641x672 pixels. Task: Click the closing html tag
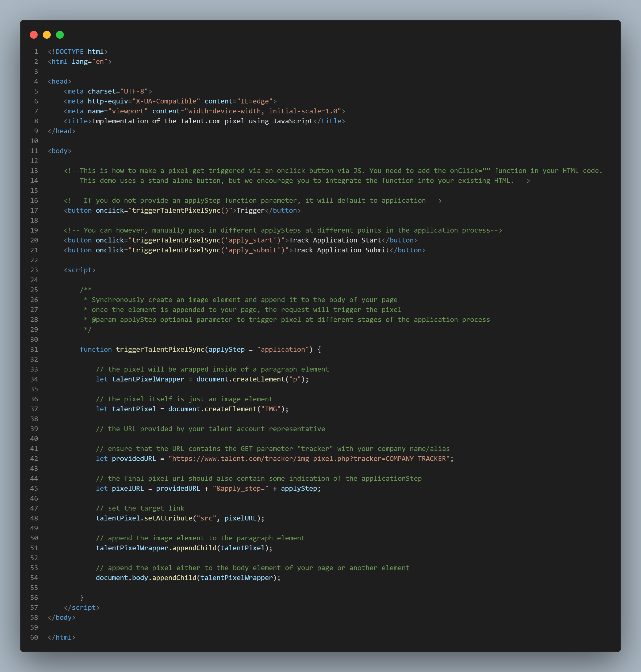point(61,638)
